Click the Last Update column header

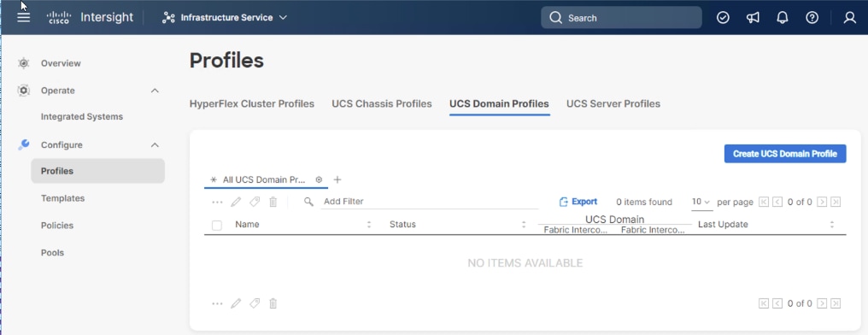723,224
